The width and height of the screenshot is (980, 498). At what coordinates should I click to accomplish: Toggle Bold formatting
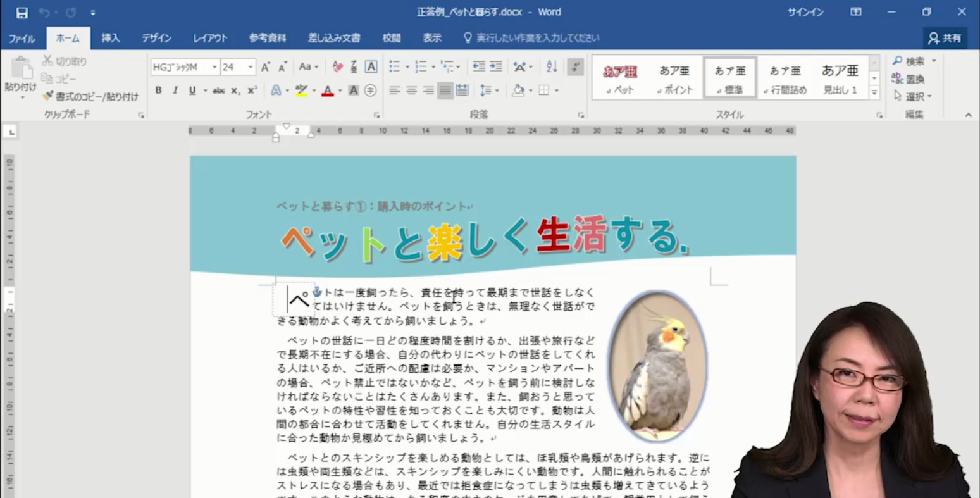159,90
